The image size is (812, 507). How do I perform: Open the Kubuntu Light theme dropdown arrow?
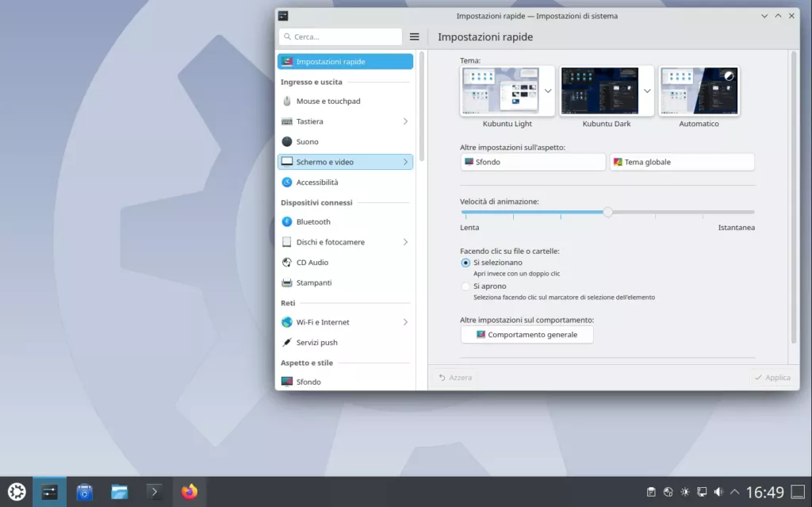[x=548, y=90]
